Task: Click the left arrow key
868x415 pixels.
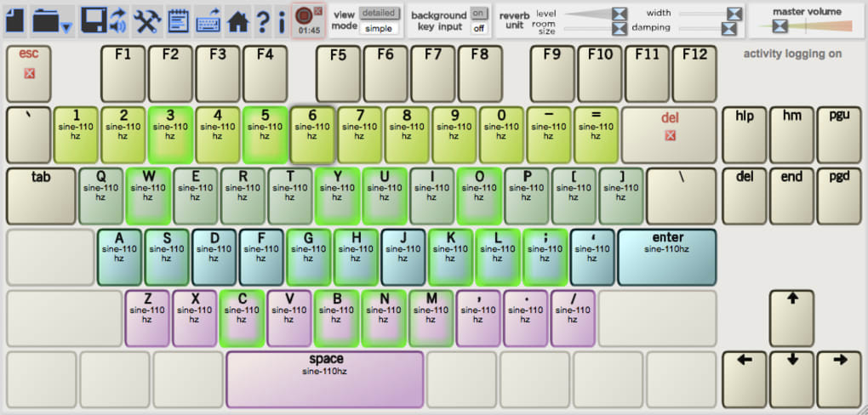Action: click(745, 379)
